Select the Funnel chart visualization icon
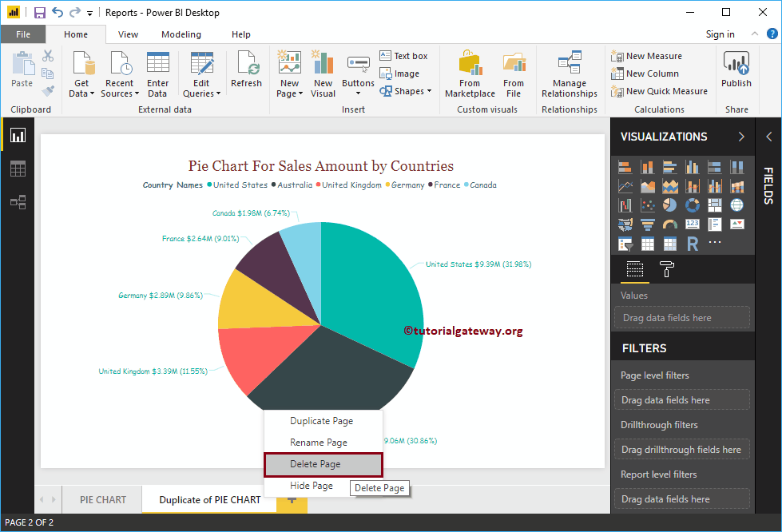This screenshot has height=532, width=782. tap(648, 224)
